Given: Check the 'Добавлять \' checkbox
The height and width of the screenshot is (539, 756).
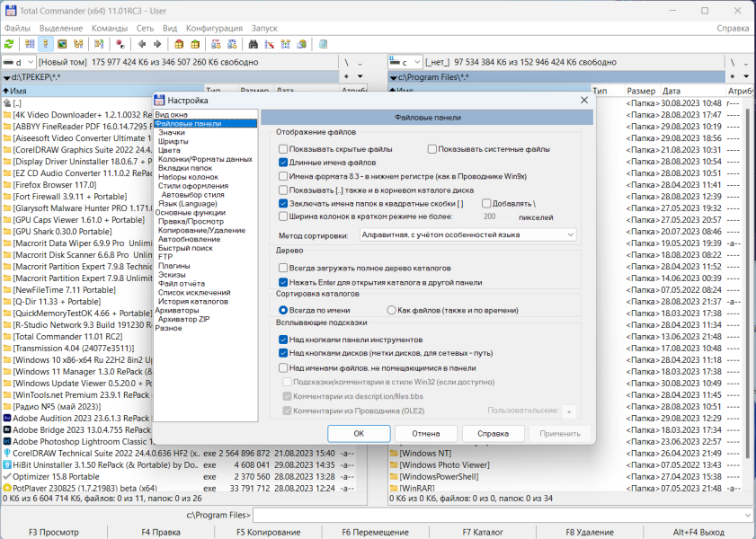Looking at the screenshot, I should [486, 203].
